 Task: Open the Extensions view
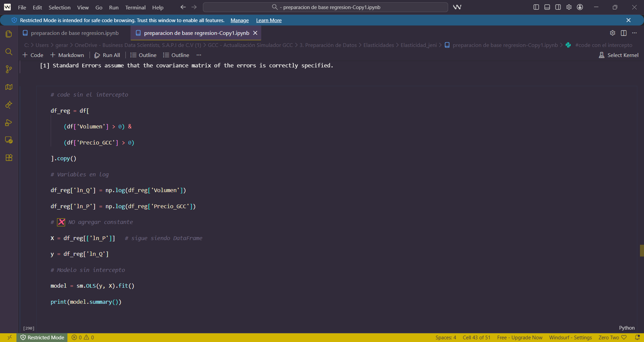[x=9, y=158]
